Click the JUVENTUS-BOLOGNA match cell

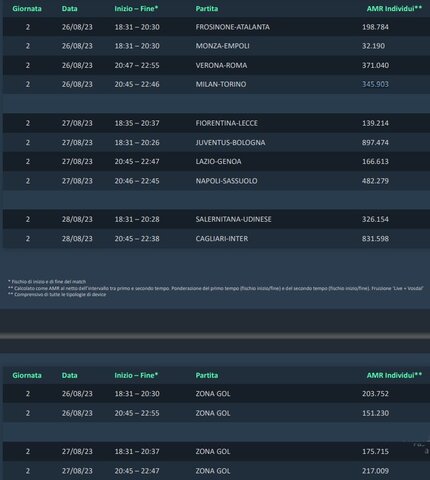[230, 143]
